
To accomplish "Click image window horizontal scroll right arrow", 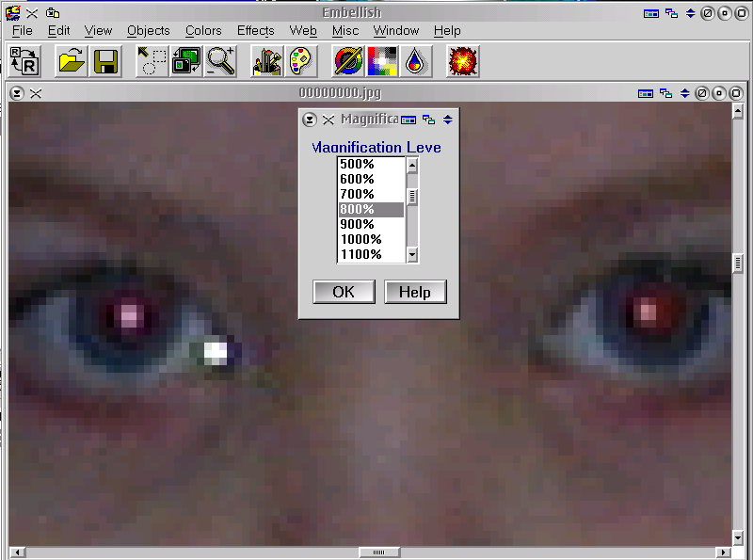I will point(723,552).
